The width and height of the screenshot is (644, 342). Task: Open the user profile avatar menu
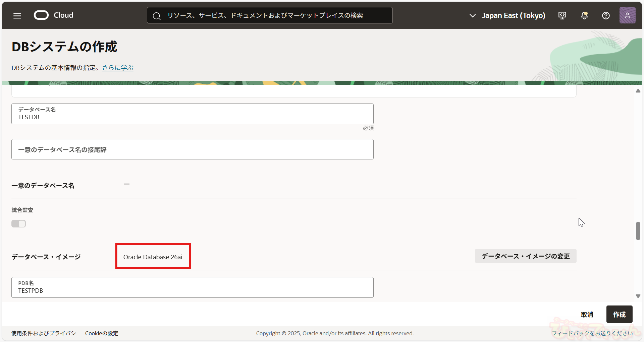click(x=627, y=15)
